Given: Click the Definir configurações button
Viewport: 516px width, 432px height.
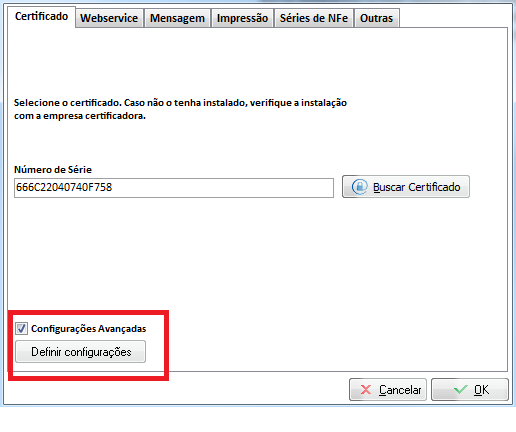Looking at the screenshot, I should tap(80, 352).
